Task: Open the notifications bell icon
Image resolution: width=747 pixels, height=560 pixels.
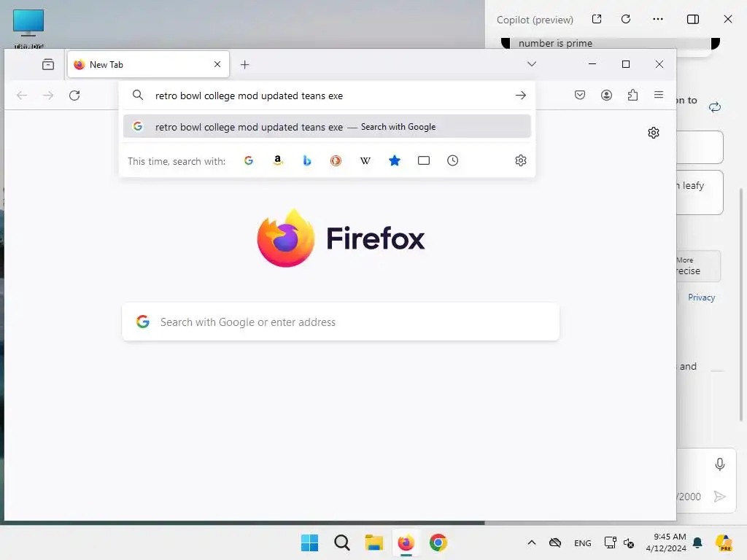Action: (698, 542)
